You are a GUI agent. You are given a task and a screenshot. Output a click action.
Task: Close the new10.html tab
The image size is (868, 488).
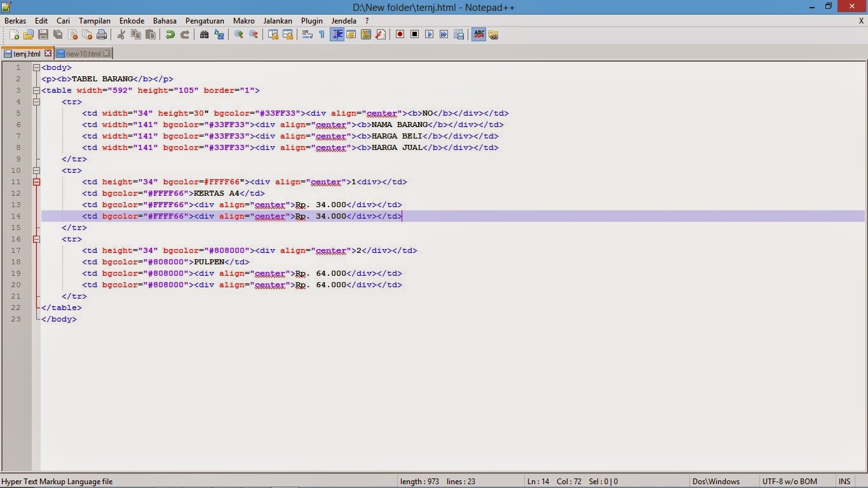tap(107, 53)
